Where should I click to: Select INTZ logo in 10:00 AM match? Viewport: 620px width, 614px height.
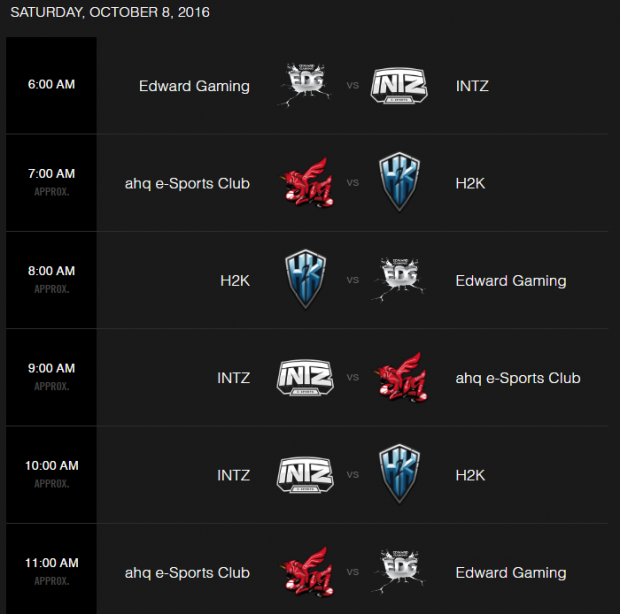pyautogui.click(x=304, y=475)
